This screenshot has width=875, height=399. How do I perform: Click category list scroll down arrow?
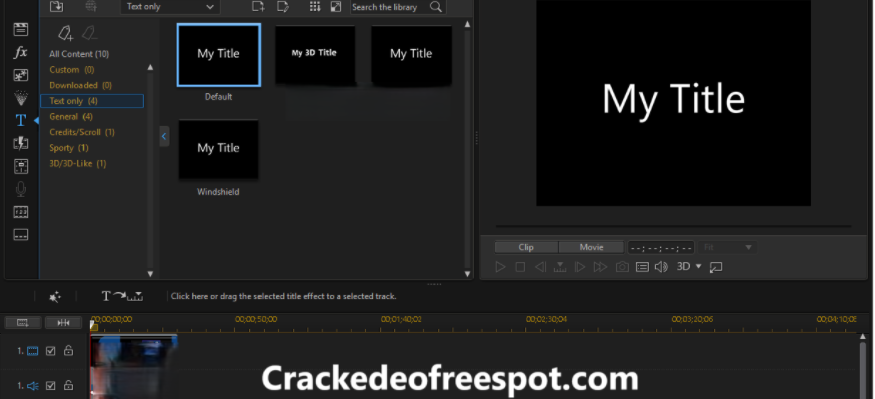(x=150, y=273)
